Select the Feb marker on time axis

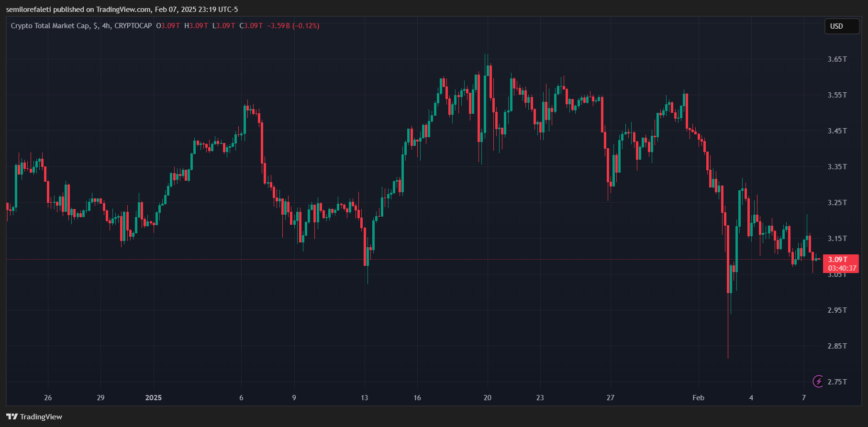(698, 398)
